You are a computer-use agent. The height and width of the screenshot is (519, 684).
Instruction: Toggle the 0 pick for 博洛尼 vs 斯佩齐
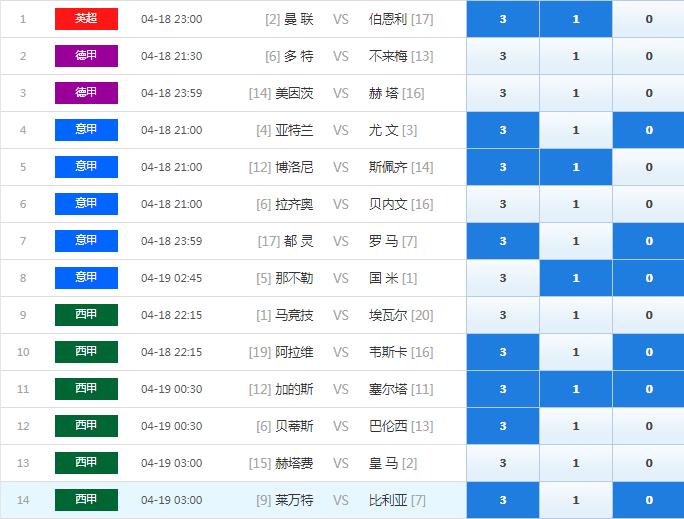click(649, 167)
